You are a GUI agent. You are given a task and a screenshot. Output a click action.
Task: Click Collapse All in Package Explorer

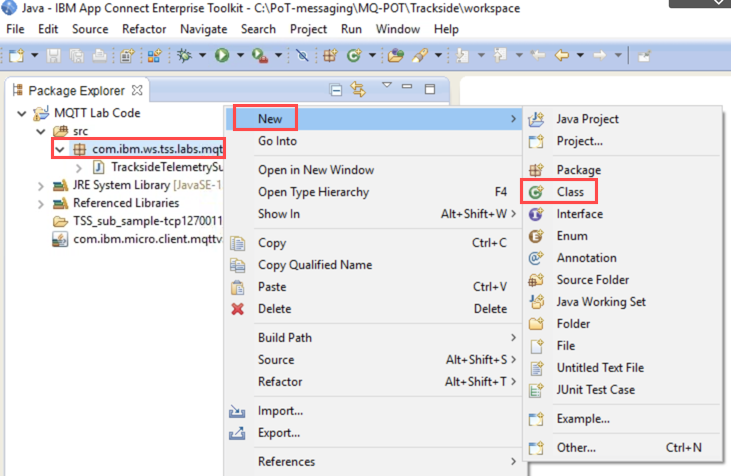(336, 90)
